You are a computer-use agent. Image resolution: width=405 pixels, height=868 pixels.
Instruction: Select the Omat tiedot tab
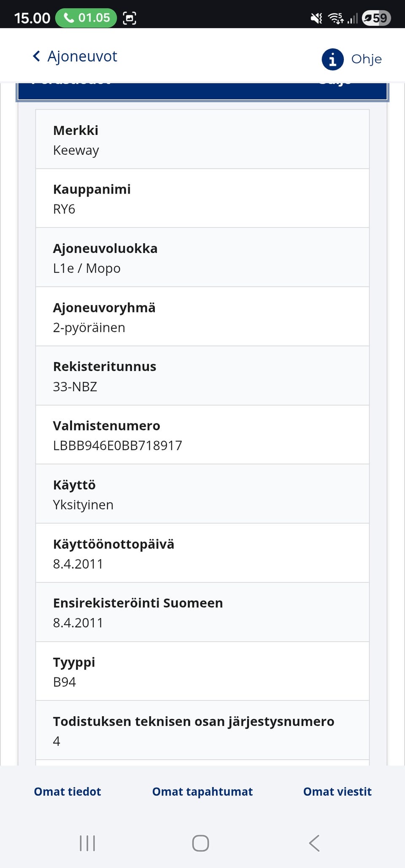coord(67,791)
